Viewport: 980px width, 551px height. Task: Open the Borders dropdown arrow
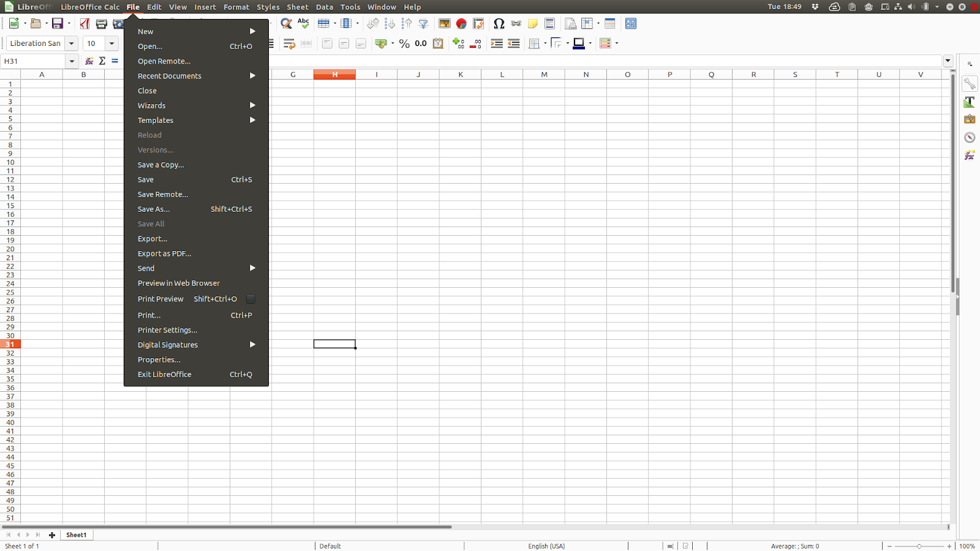[545, 43]
